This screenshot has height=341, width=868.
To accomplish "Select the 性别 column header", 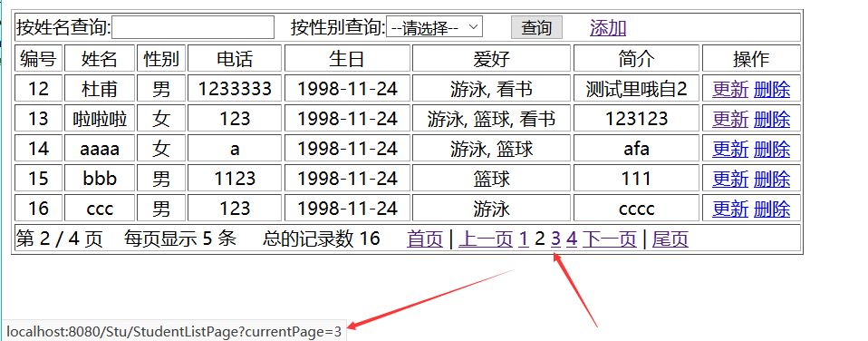I will pos(161,58).
